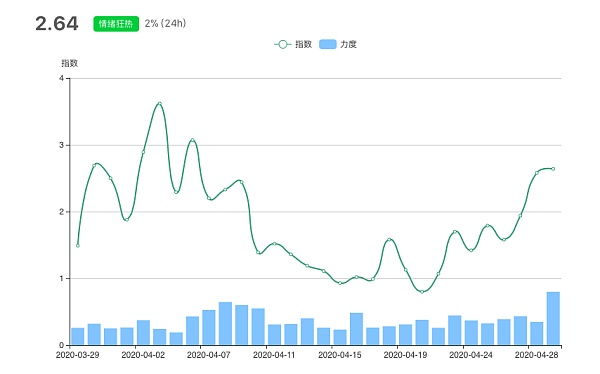Toggle the 力度 bar series in legend
This screenshot has width=600, height=374.
(338, 44)
